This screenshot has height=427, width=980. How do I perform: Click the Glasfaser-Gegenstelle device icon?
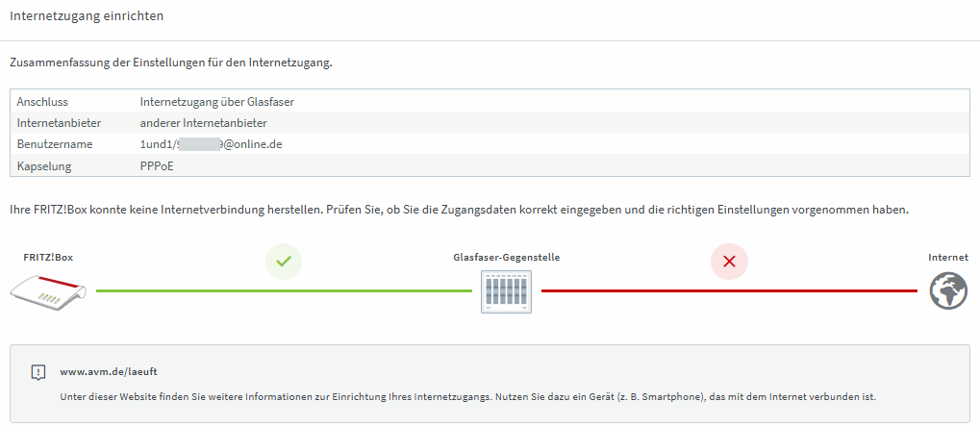pos(506,291)
